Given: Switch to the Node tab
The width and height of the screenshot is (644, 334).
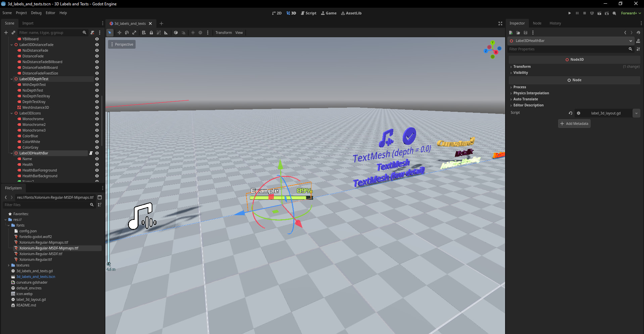Looking at the screenshot, I should coord(537,23).
